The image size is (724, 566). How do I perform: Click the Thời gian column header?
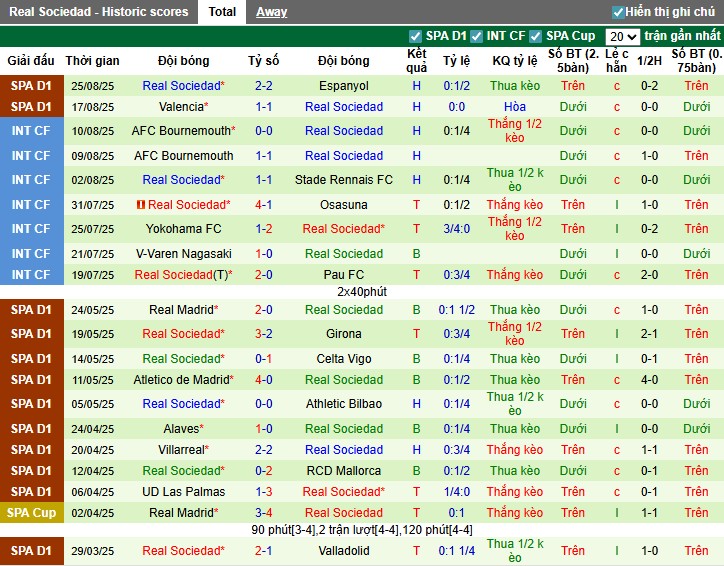[92, 60]
